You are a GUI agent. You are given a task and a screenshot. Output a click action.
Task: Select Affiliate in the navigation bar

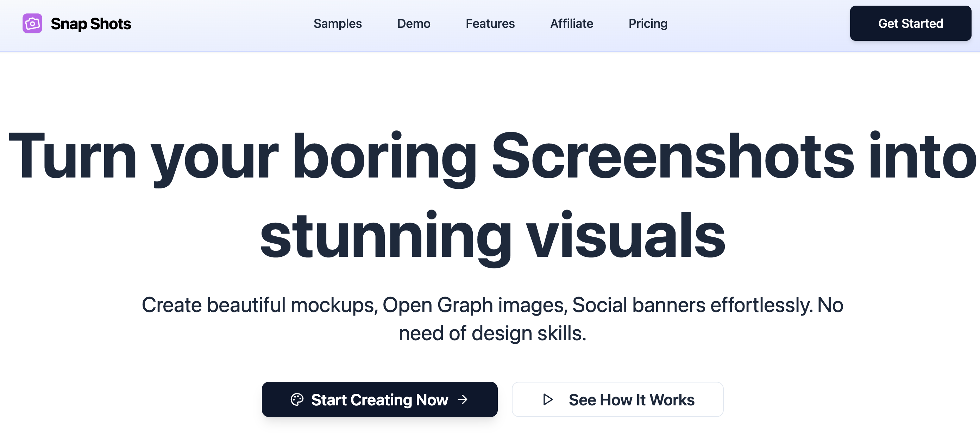[571, 24]
